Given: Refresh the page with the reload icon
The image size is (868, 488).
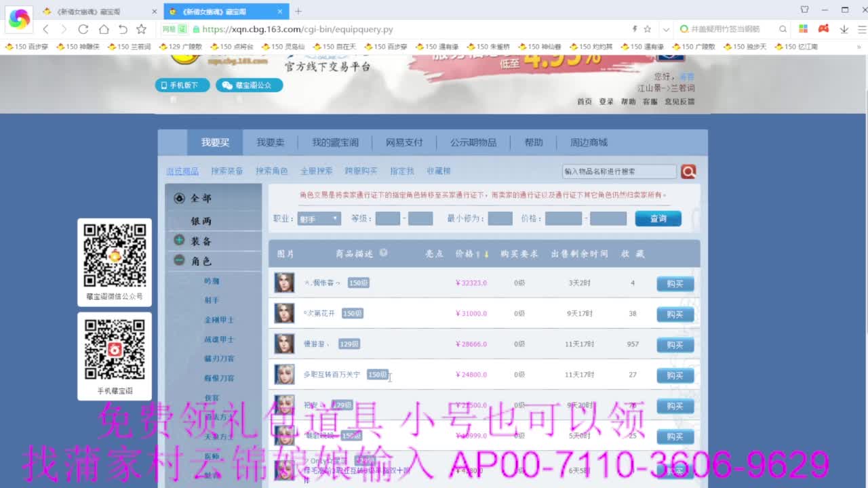Looking at the screenshot, I should (x=83, y=29).
